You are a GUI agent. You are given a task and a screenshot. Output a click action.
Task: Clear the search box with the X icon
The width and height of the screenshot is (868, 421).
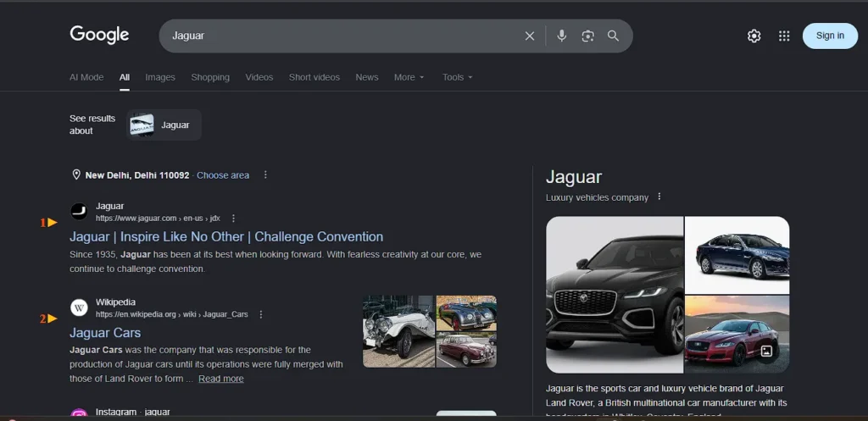(x=530, y=36)
